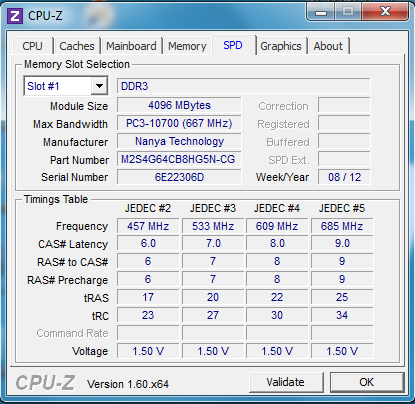415x404 pixels.
Task: Click the Validate button
Action: click(286, 382)
